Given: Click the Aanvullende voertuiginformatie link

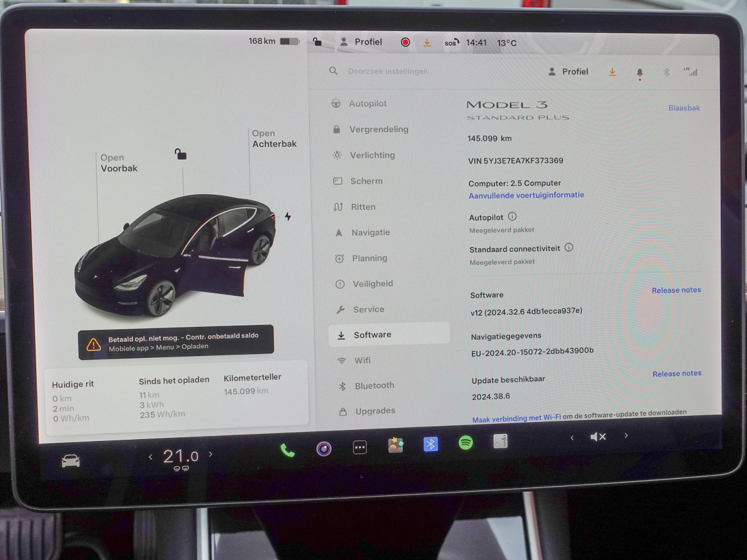Looking at the screenshot, I should click(526, 195).
